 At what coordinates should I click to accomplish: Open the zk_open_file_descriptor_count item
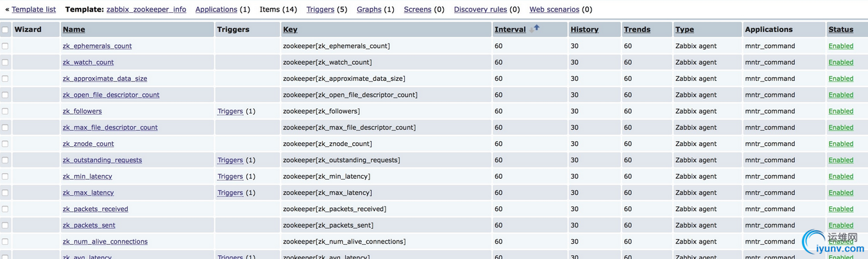click(x=111, y=95)
